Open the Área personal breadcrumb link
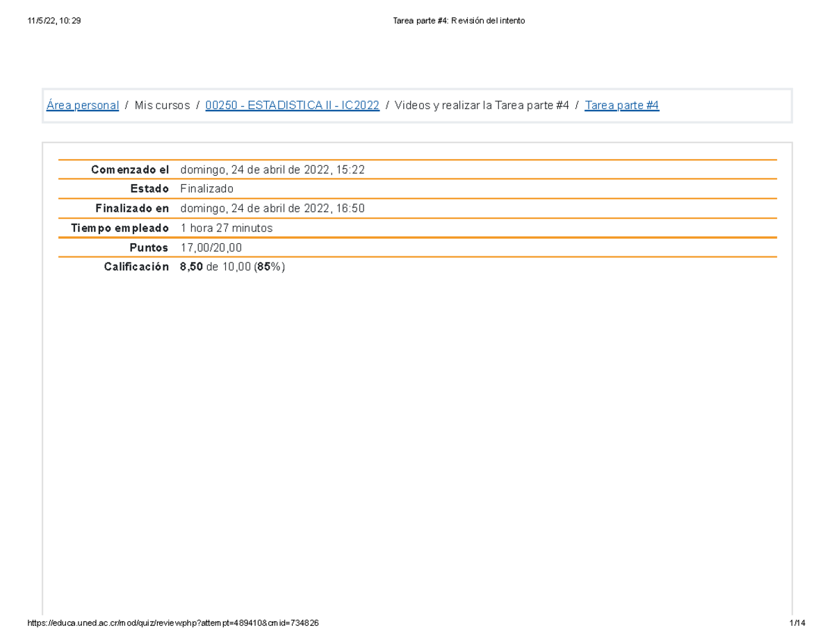Screen dimensions: 834x644 click(x=83, y=106)
